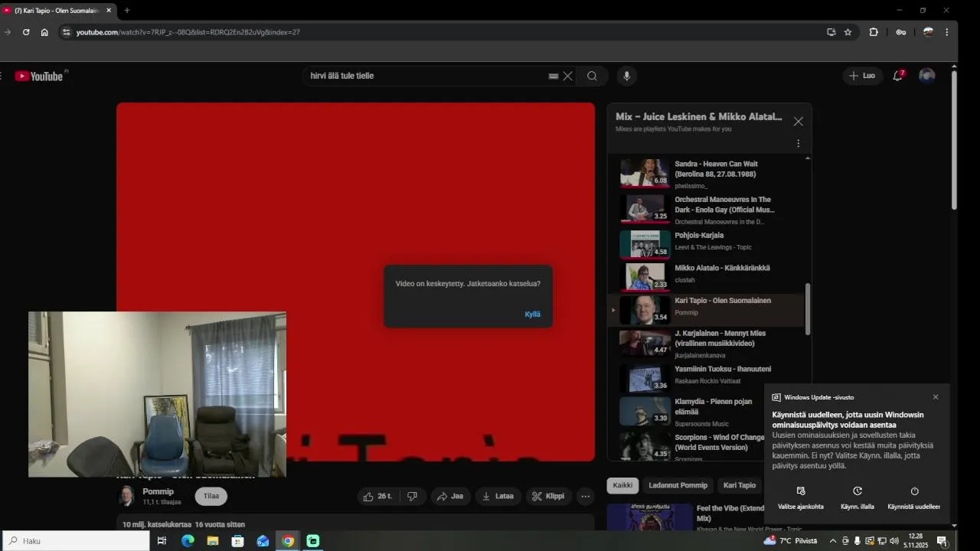Close the Windows Update notification
980x551 pixels.
click(x=936, y=397)
